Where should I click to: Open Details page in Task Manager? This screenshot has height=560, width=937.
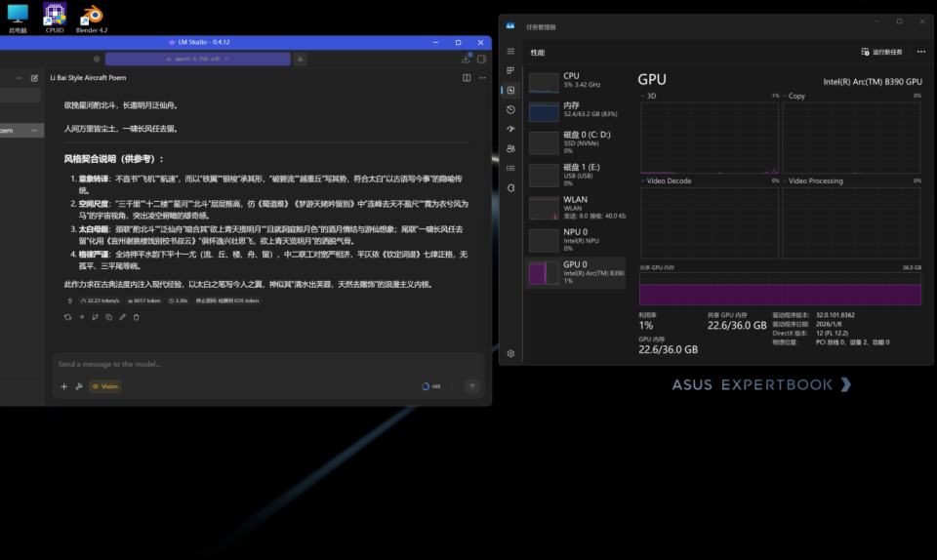(x=510, y=169)
